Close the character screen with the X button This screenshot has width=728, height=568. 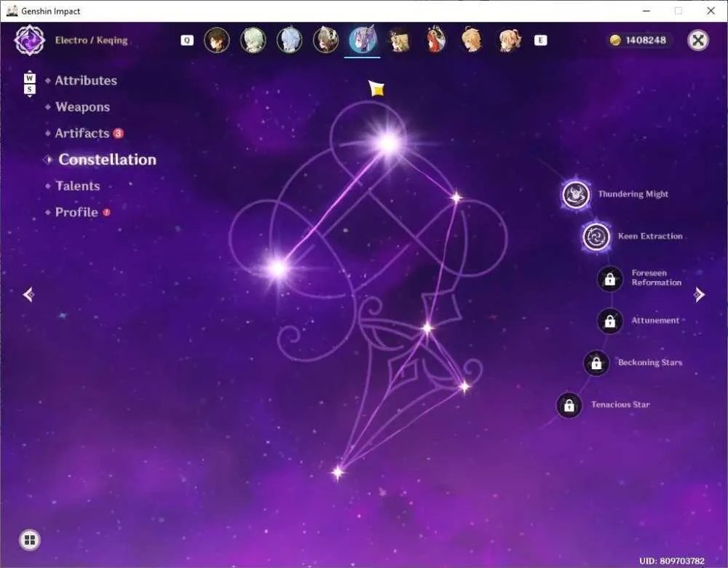(698, 40)
